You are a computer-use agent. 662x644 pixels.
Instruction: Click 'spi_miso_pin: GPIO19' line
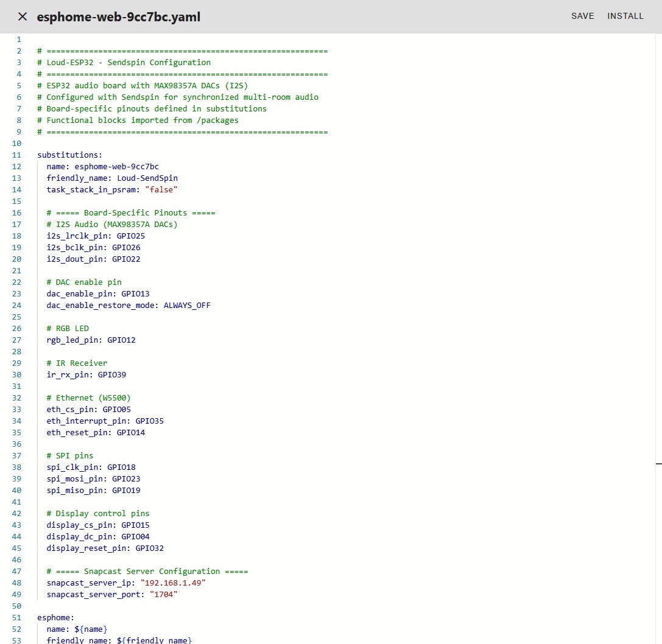93,491
